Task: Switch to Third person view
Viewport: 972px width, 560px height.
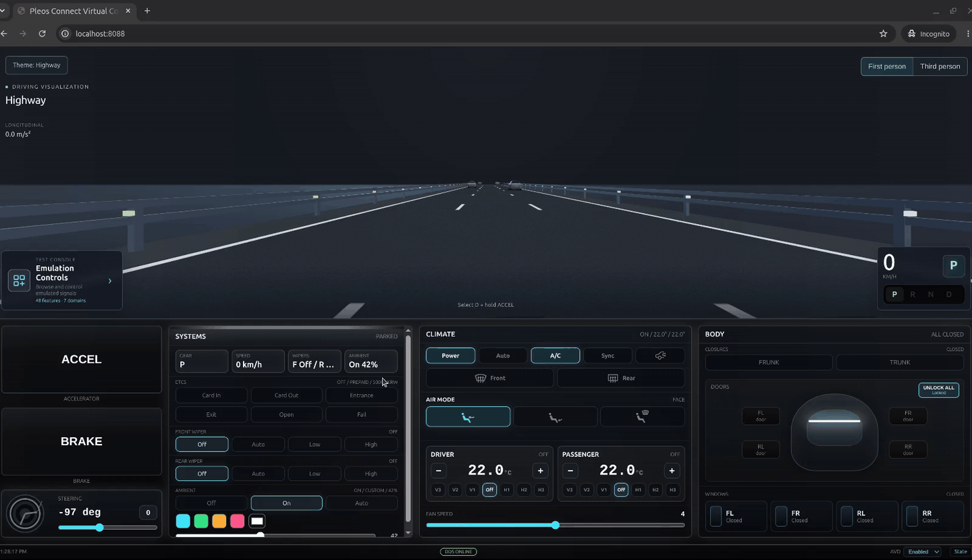Action: (x=940, y=66)
